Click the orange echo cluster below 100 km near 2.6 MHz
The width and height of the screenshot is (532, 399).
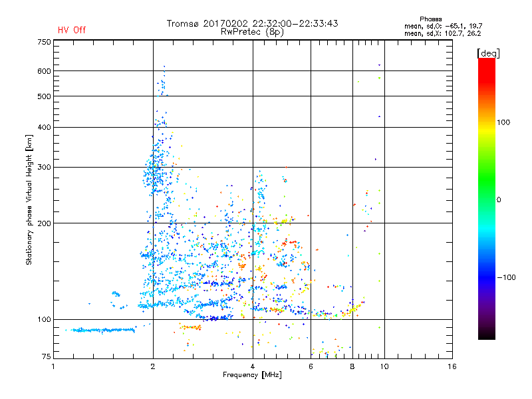(x=191, y=327)
